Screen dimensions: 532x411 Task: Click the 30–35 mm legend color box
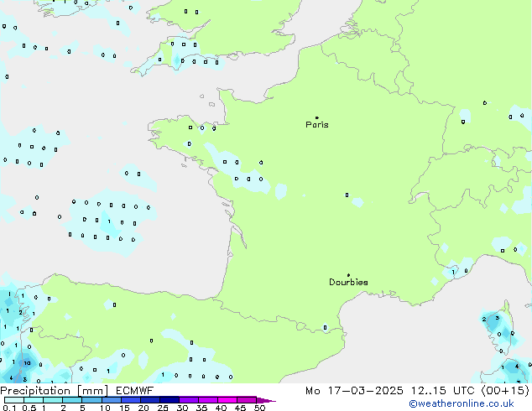(188, 400)
